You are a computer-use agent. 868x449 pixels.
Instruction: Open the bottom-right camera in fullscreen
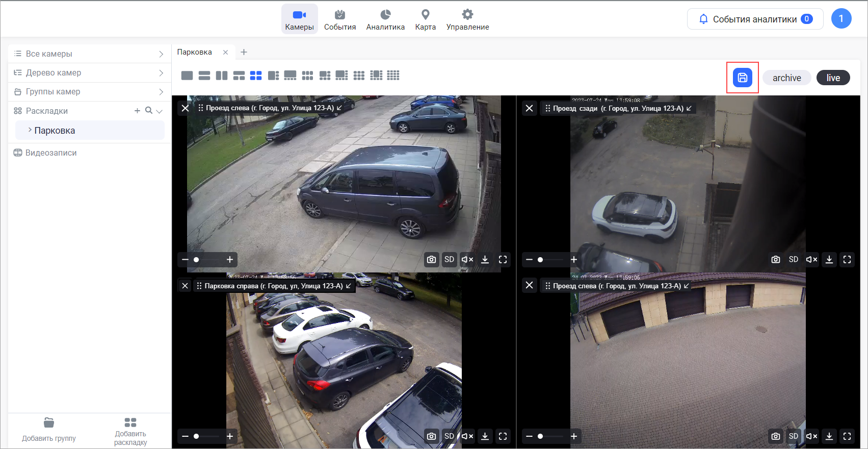(x=847, y=436)
